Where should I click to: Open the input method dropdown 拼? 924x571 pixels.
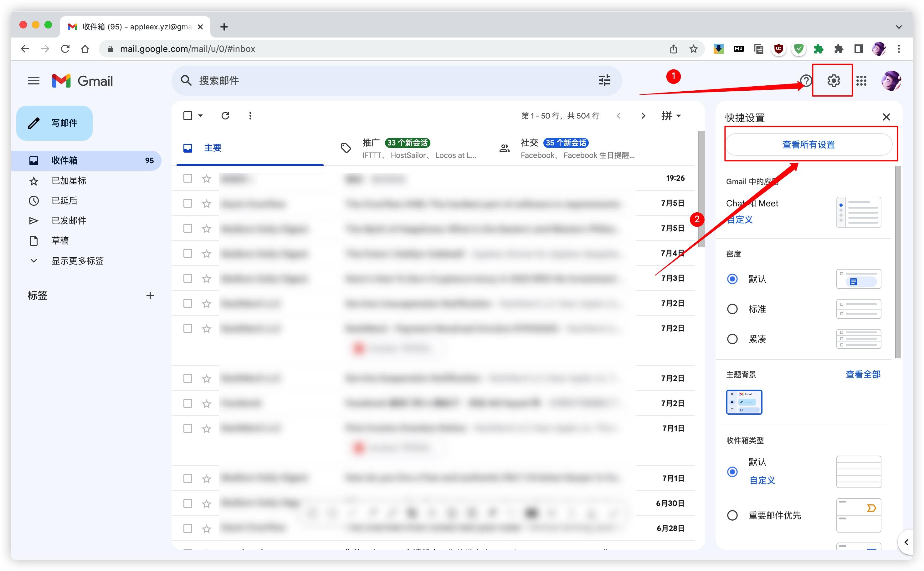[x=671, y=116]
